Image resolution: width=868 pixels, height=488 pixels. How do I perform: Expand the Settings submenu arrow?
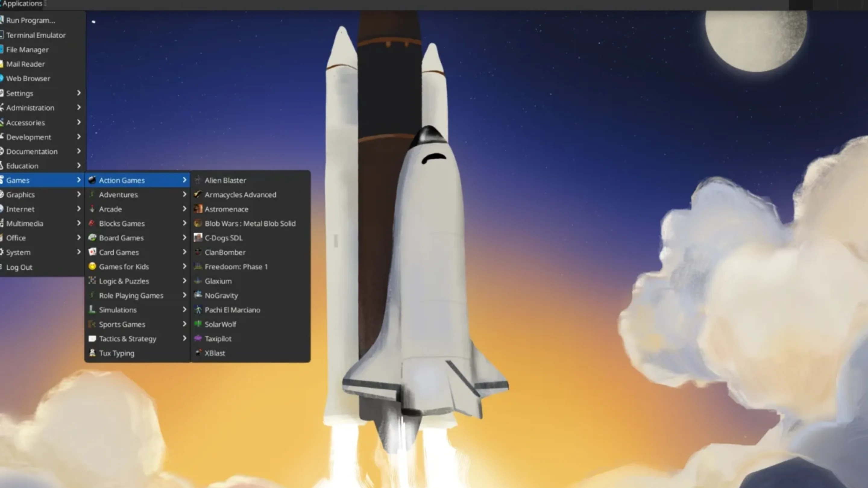click(79, 93)
